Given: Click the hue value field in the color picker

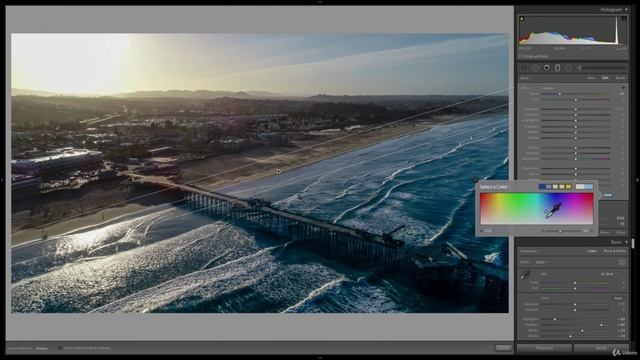Looking at the screenshot, I should click(488, 231).
